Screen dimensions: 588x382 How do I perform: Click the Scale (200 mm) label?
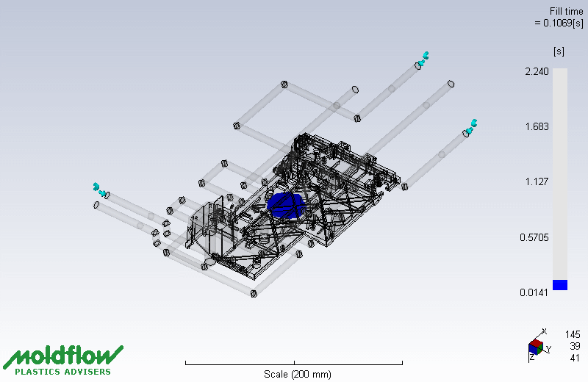click(x=298, y=374)
